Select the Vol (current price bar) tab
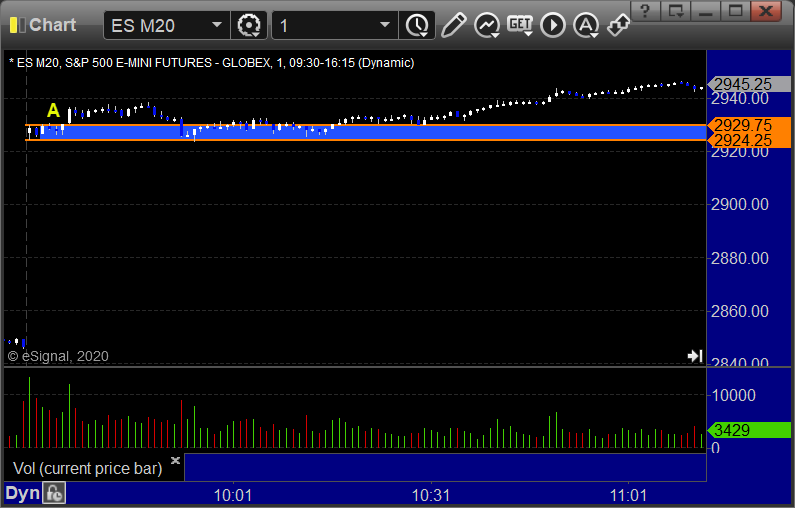This screenshot has width=795, height=508. 88,468
